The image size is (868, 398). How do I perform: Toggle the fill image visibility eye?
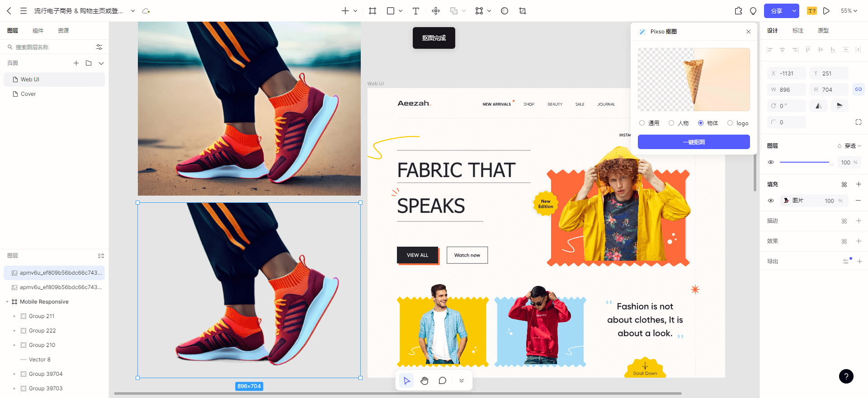click(x=771, y=201)
